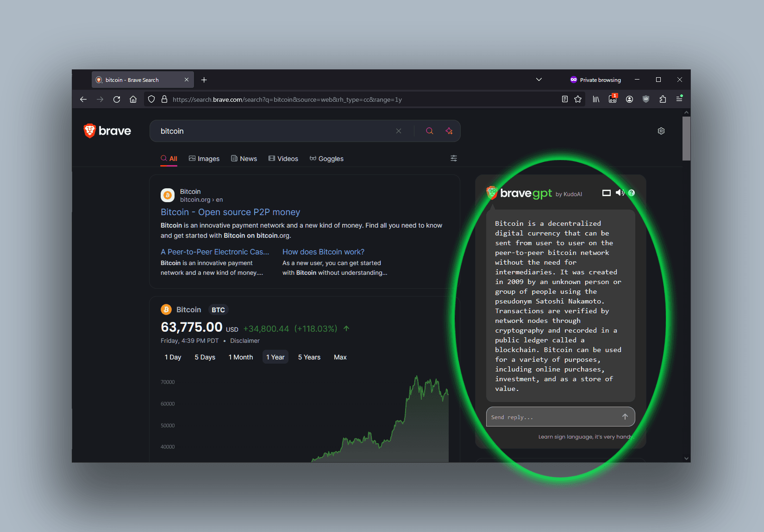The width and height of the screenshot is (764, 532).
Task: Open the account profile icon
Action: [x=629, y=99]
